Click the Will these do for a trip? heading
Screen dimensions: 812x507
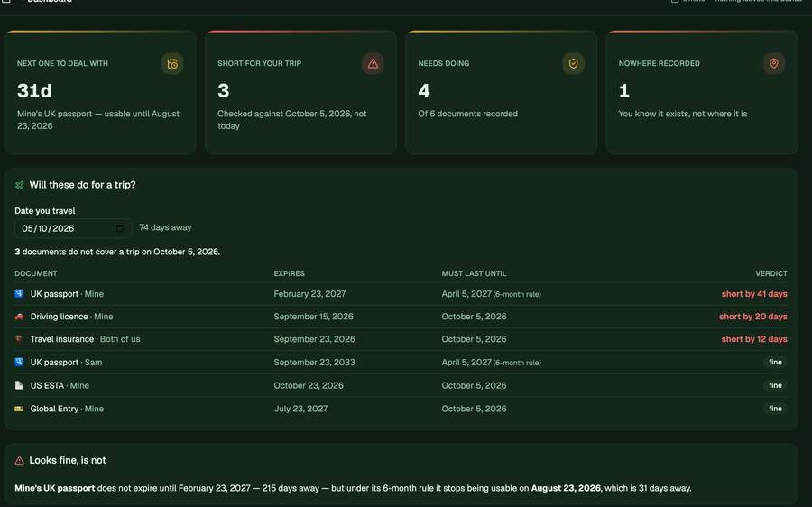pos(82,185)
